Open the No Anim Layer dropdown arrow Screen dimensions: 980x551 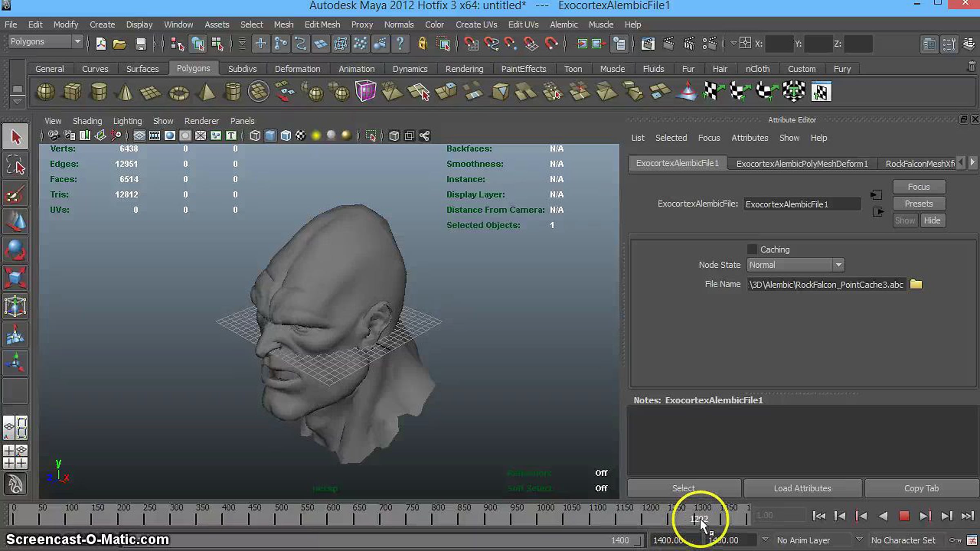click(x=765, y=540)
